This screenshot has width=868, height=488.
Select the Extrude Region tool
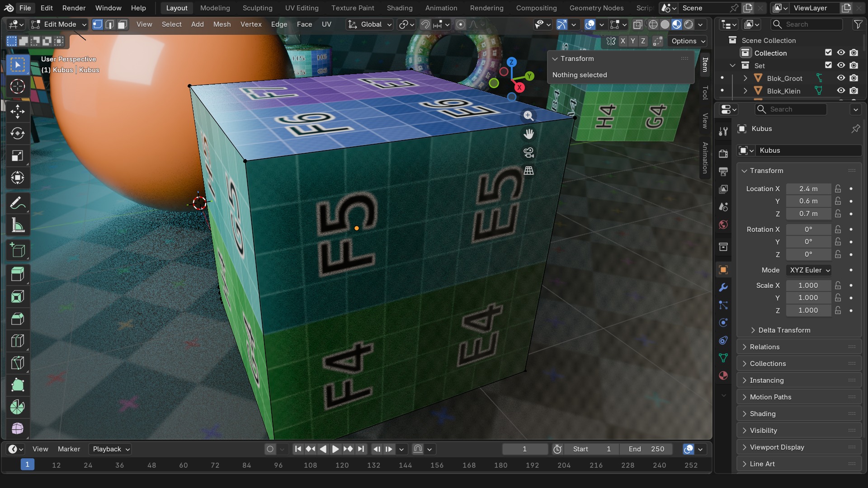pos(18,274)
